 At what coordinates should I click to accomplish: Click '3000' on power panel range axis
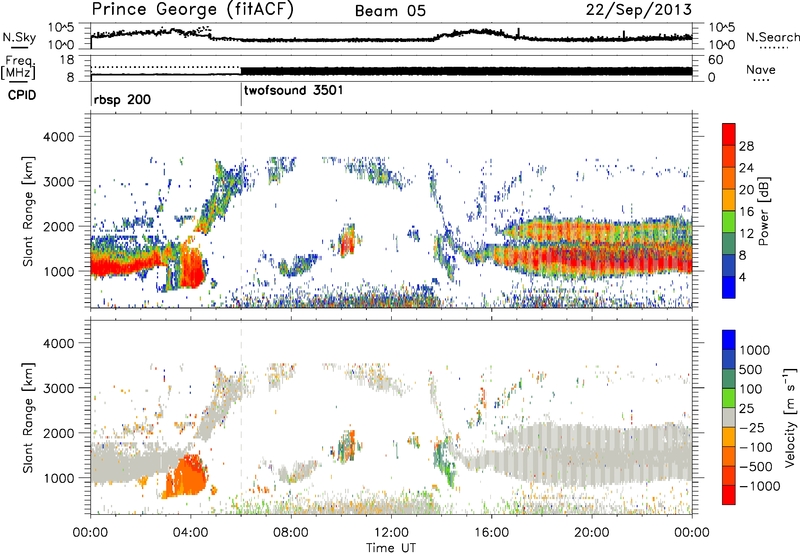[59, 182]
